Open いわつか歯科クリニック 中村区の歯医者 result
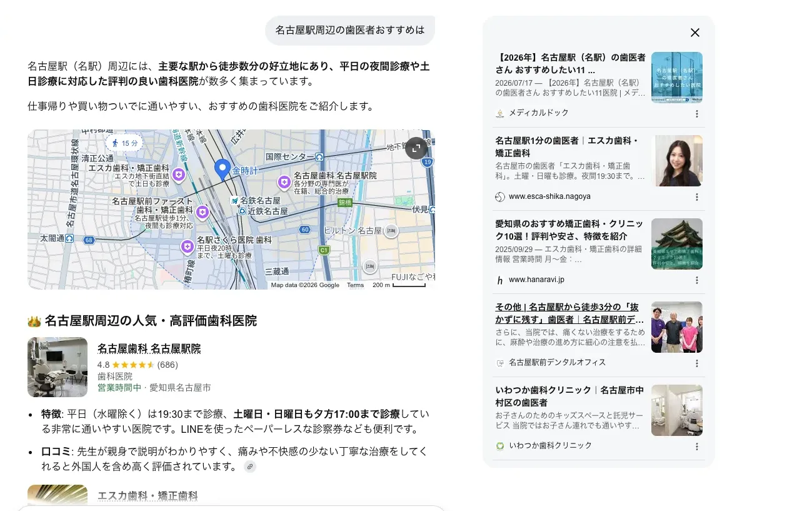The image size is (812, 511). pos(569,397)
